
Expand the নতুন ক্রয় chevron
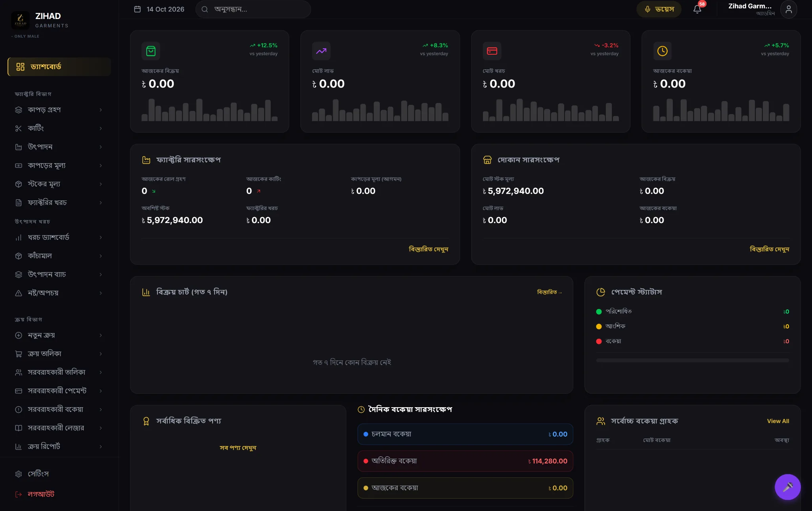(x=101, y=335)
